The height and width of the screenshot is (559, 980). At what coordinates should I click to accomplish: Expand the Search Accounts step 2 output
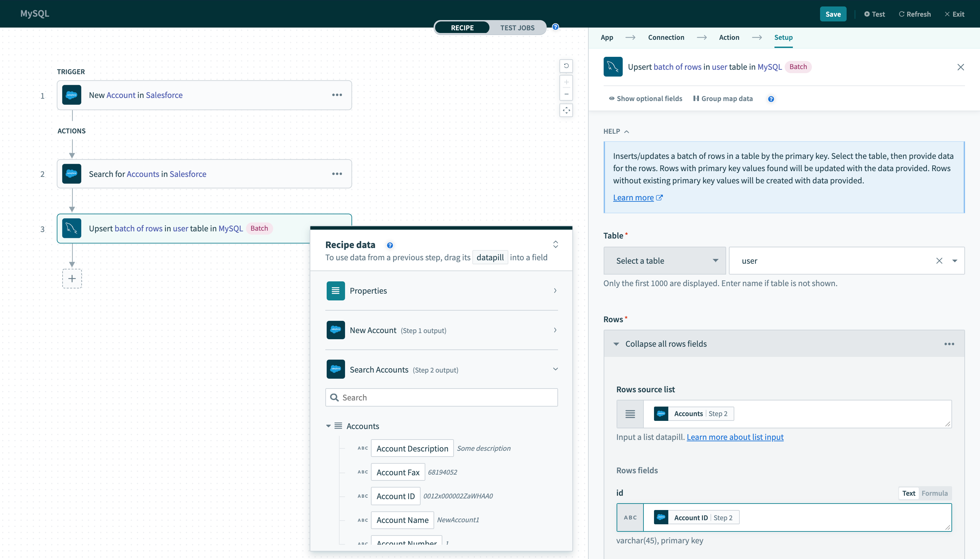pyautogui.click(x=555, y=369)
